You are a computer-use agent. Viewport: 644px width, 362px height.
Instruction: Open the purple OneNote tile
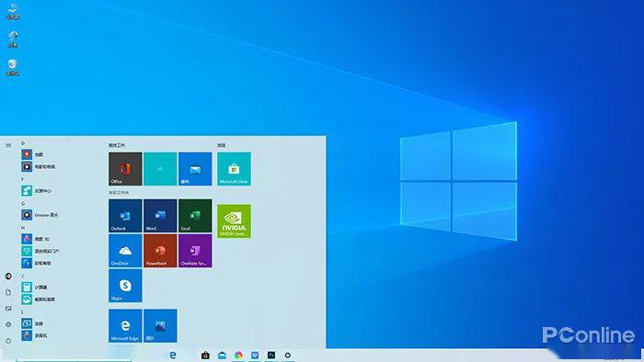pos(195,251)
